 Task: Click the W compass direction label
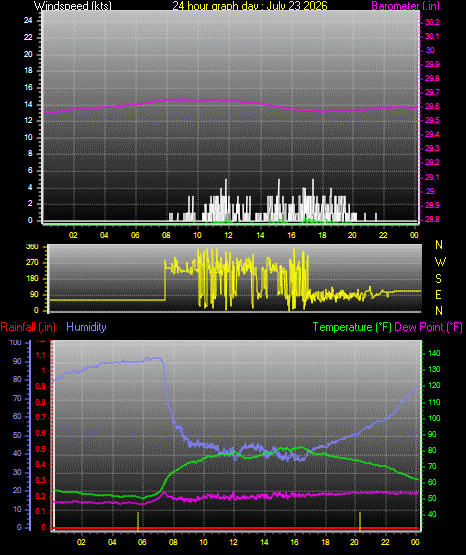click(440, 262)
